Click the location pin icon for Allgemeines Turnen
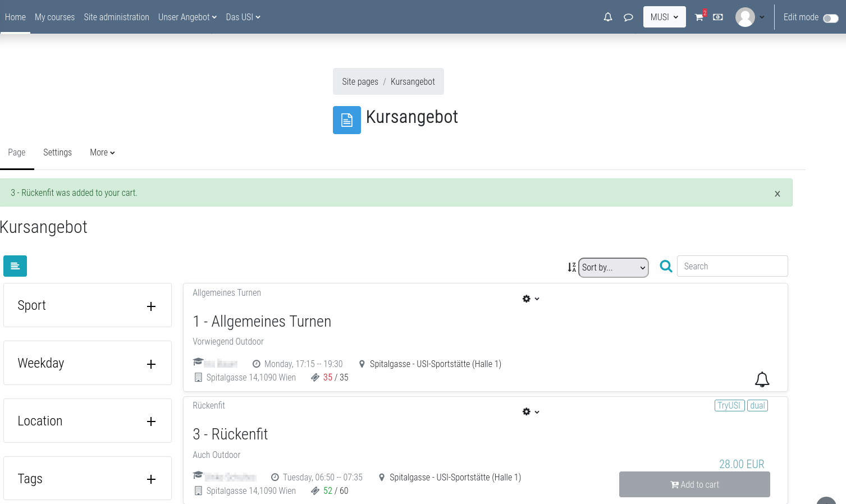The image size is (846, 504). (x=362, y=364)
